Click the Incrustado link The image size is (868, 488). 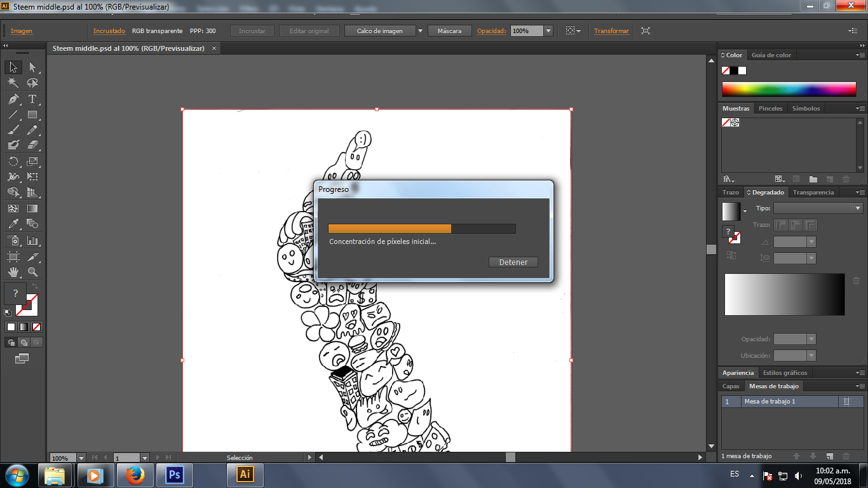[x=109, y=31]
